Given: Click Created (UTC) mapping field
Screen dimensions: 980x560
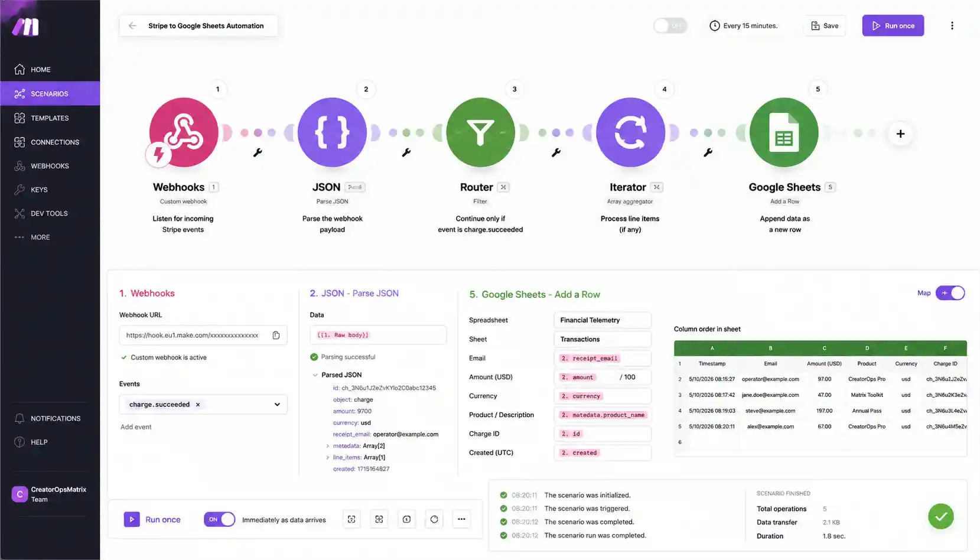Looking at the screenshot, I should 603,452.
